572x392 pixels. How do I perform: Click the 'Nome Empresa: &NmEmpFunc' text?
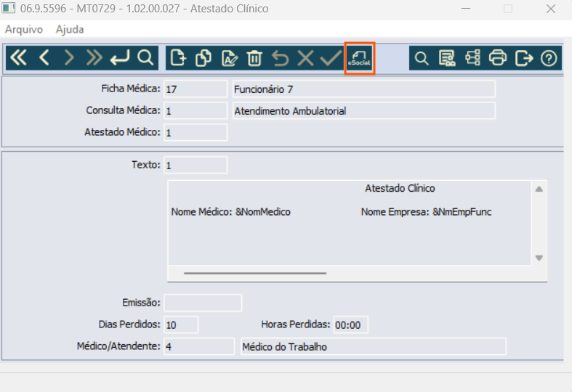coord(426,212)
